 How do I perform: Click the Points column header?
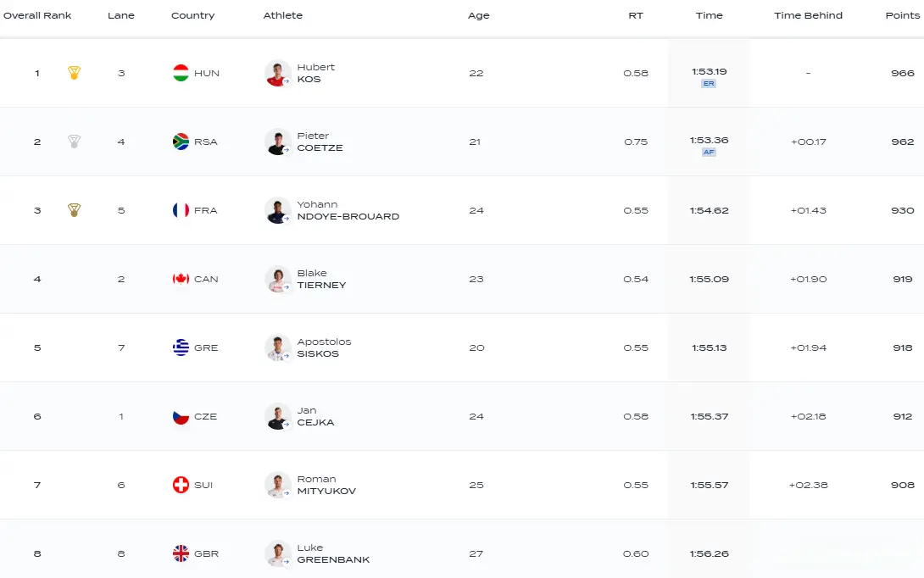[902, 15]
